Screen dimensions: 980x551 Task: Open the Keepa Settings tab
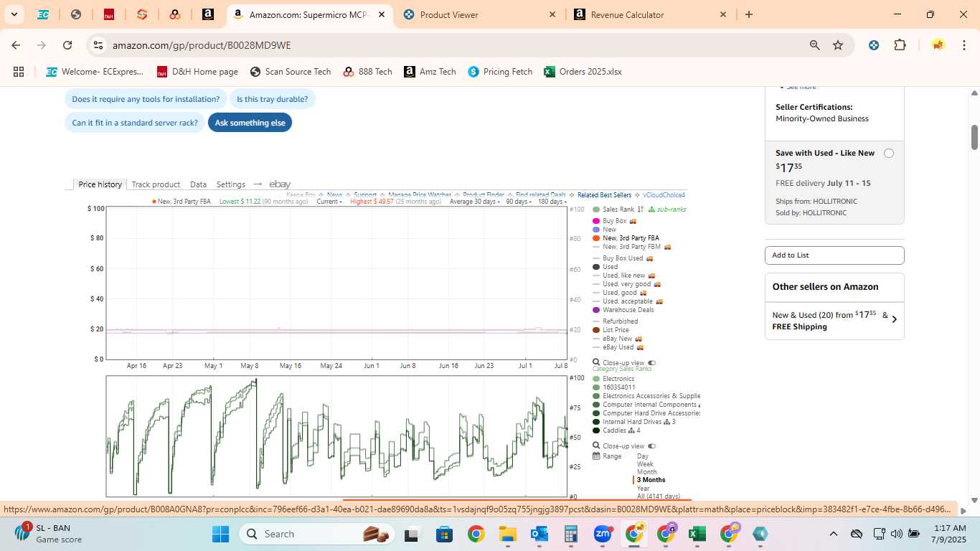230,184
